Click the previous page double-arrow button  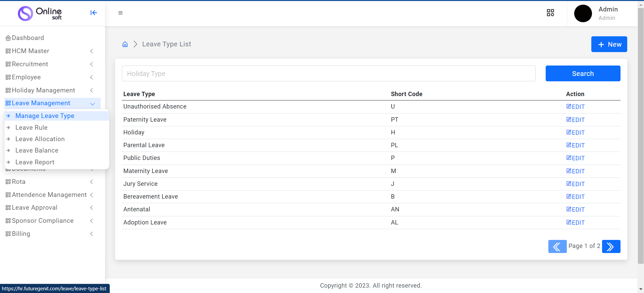pyautogui.click(x=557, y=246)
